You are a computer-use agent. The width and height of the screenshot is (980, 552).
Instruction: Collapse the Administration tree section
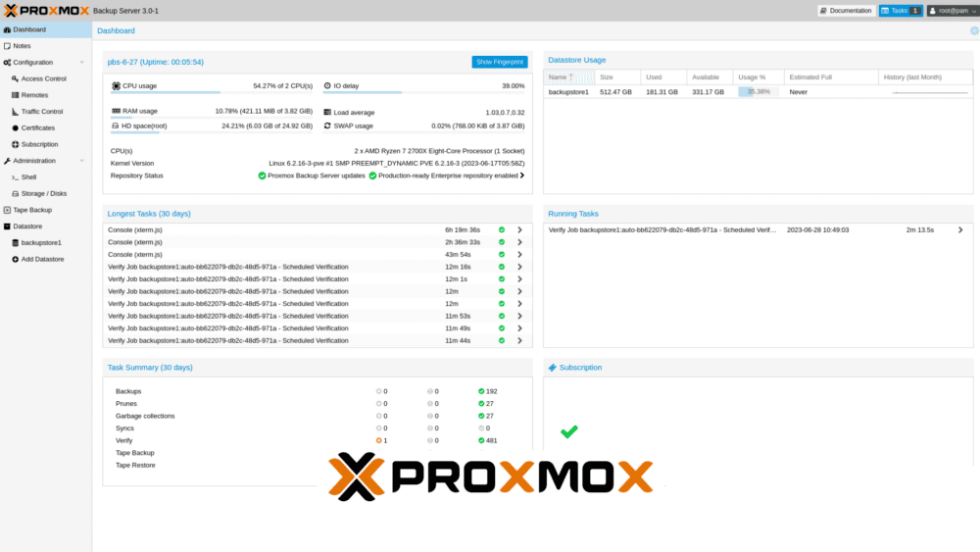pos(82,161)
